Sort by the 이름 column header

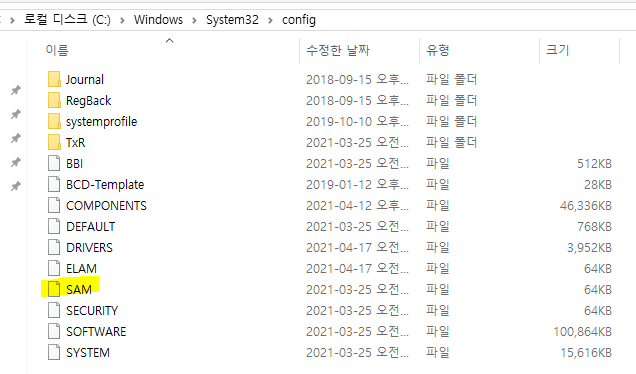coord(57,50)
